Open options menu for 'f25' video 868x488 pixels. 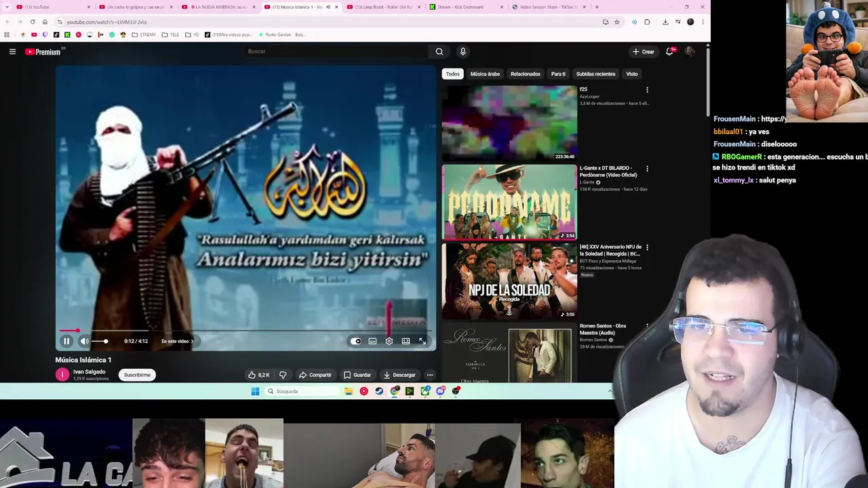point(647,89)
